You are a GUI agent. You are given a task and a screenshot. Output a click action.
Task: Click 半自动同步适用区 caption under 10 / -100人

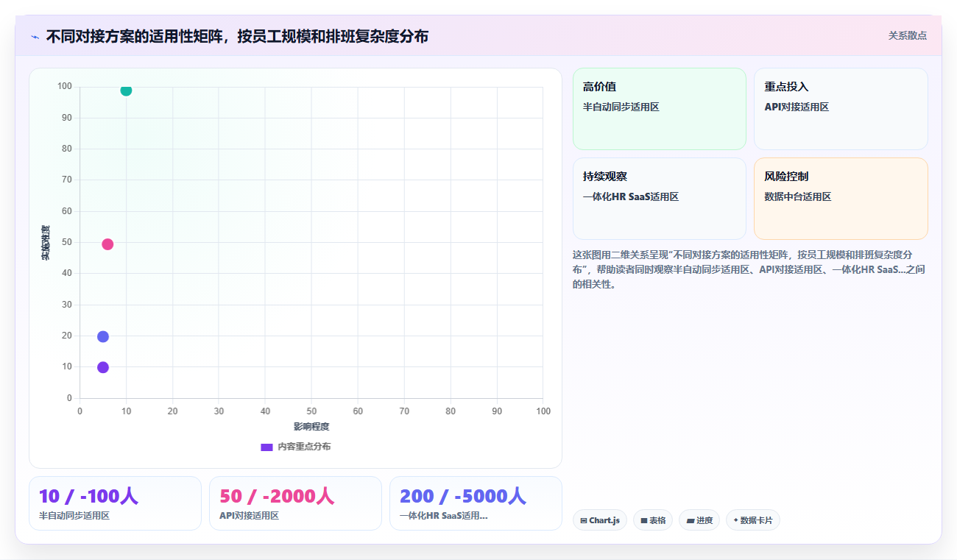(74, 516)
